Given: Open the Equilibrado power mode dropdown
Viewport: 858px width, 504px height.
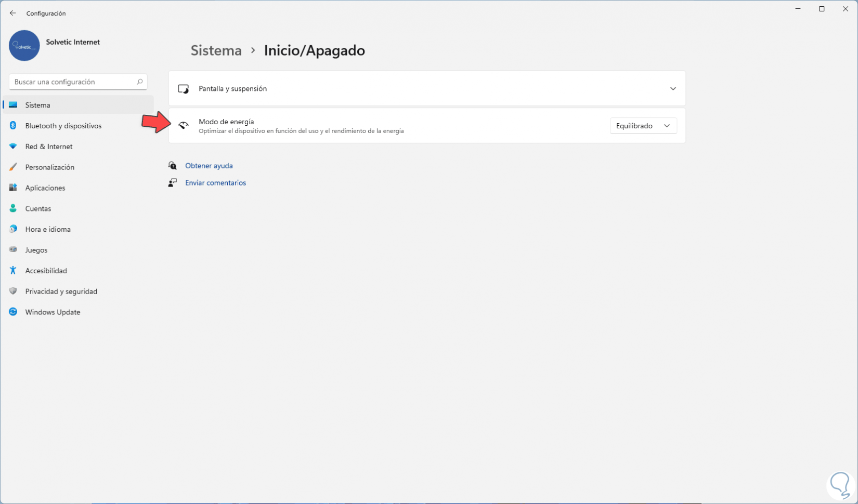Looking at the screenshot, I should point(643,126).
